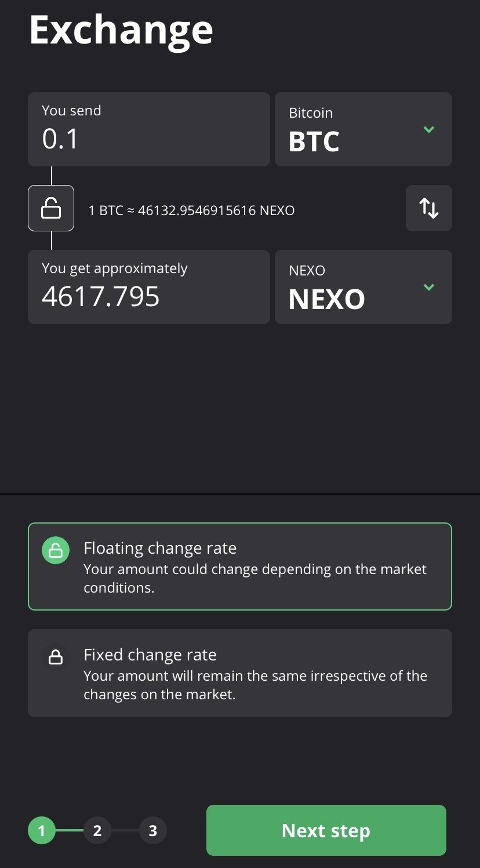Screen dimensions: 480x868
Task: Jump to step 2 in progress indicator
Action: pyautogui.click(x=97, y=831)
